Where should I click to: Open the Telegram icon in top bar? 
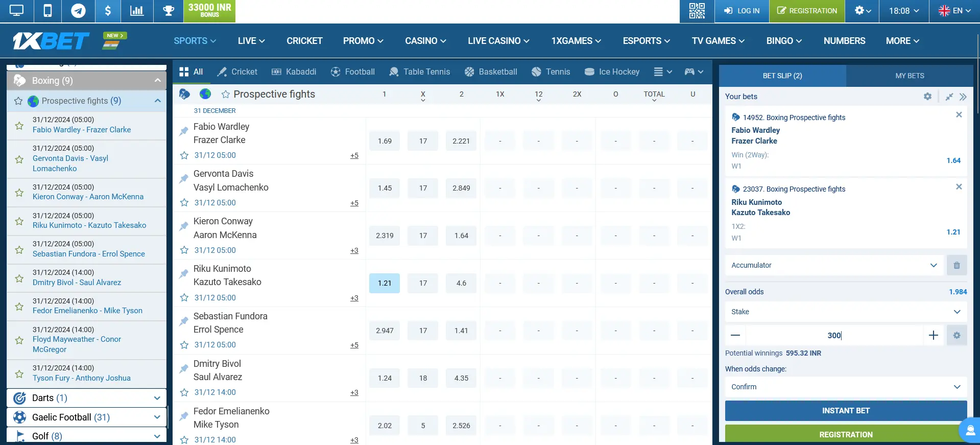[x=78, y=11]
